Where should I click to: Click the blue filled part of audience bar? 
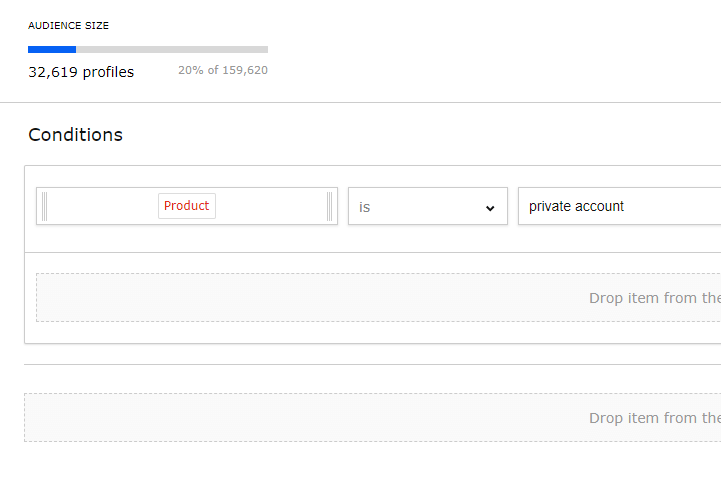pos(52,49)
